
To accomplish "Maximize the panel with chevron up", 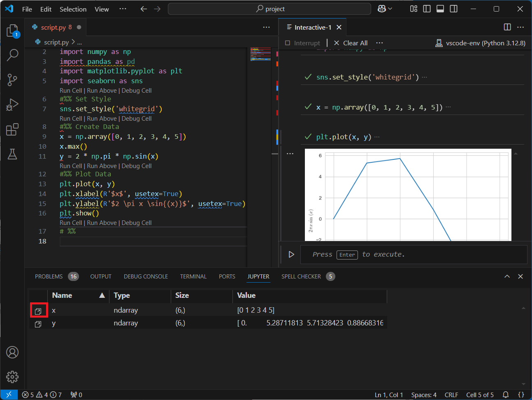I will (x=507, y=276).
